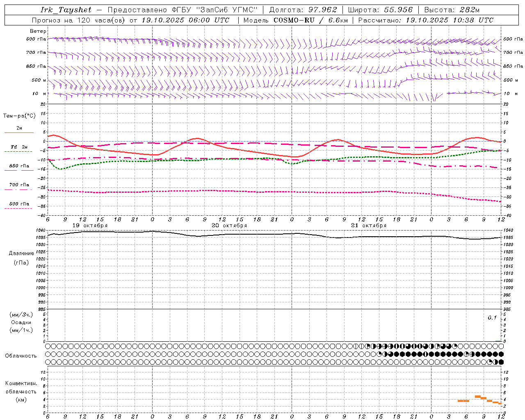Click the Широта: 55.956 value
This screenshot has width=525, height=420.
point(380,10)
